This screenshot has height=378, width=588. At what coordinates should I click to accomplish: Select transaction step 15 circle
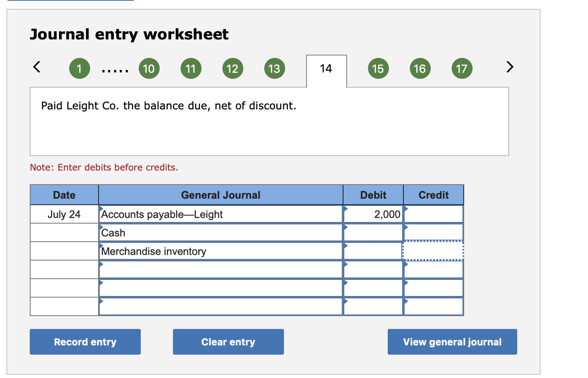[x=378, y=68]
